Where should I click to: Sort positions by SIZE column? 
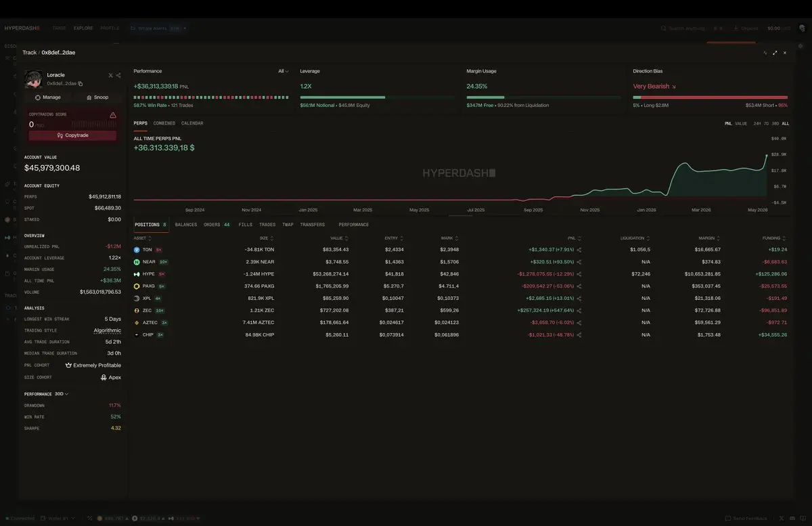(x=267, y=238)
